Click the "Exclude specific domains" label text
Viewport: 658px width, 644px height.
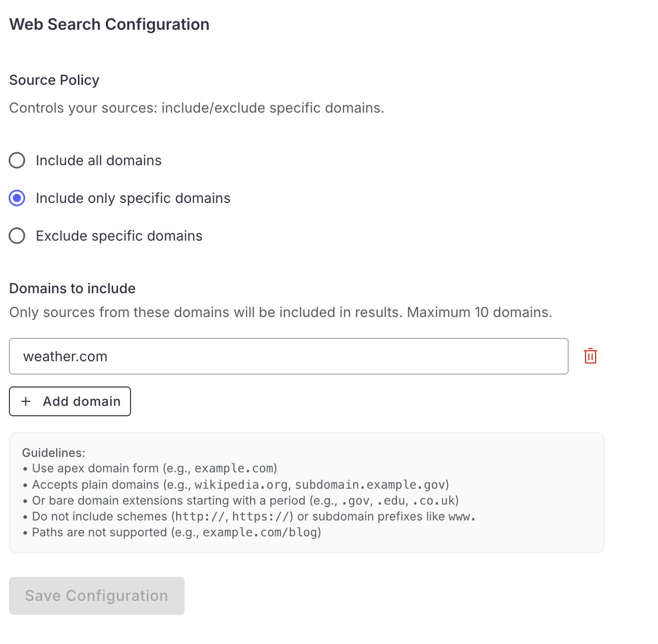coord(119,236)
